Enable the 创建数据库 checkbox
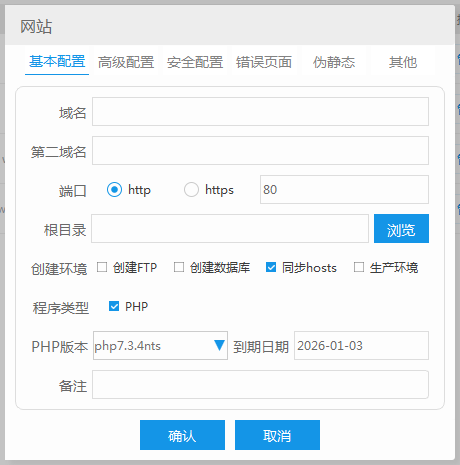The height and width of the screenshot is (465, 460). [179, 267]
